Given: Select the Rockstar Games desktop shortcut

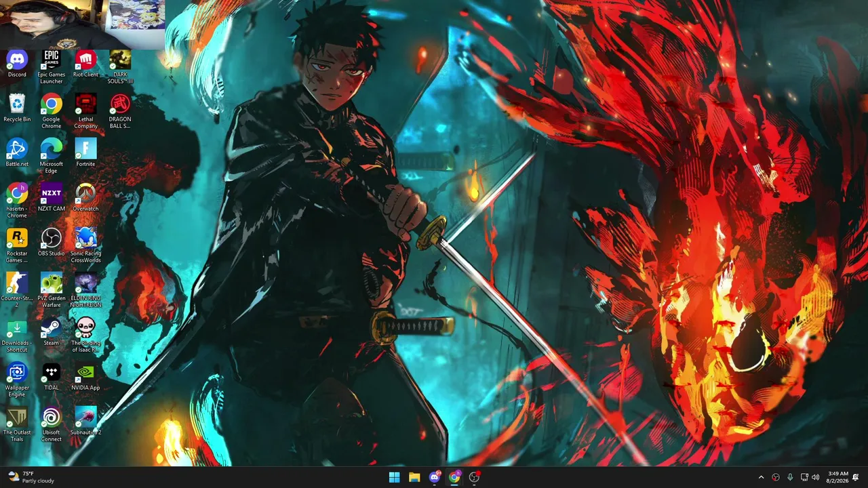Looking at the screenshot, I should 17,246.
